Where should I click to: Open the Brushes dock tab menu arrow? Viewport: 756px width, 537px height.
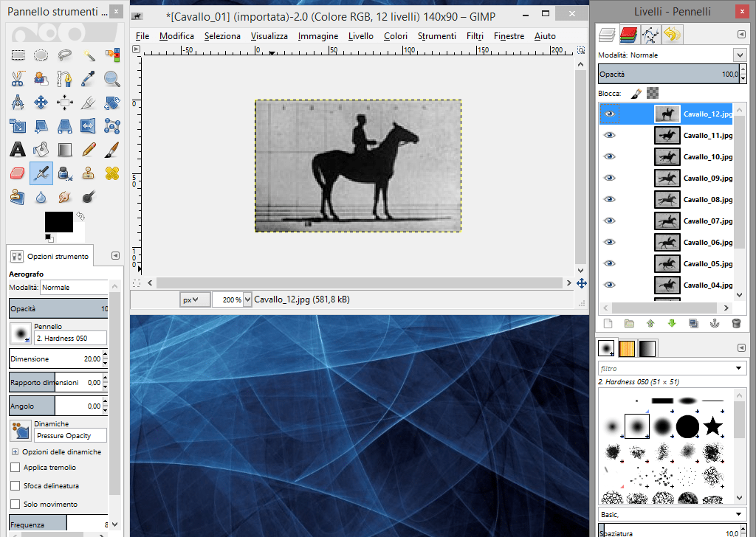pos(741,347)
